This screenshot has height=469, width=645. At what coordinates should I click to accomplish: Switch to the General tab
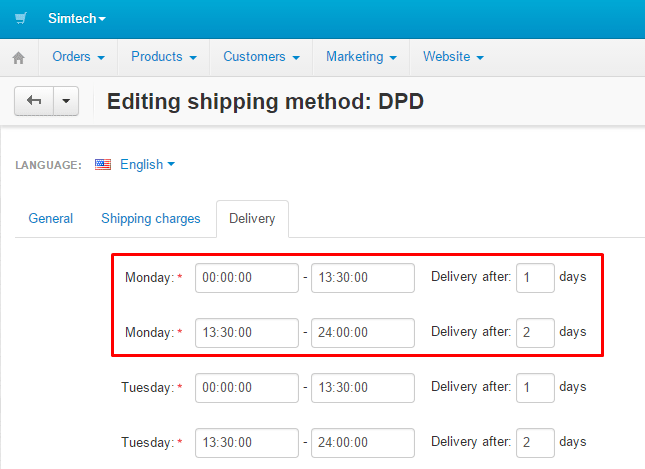coord(50,218)
